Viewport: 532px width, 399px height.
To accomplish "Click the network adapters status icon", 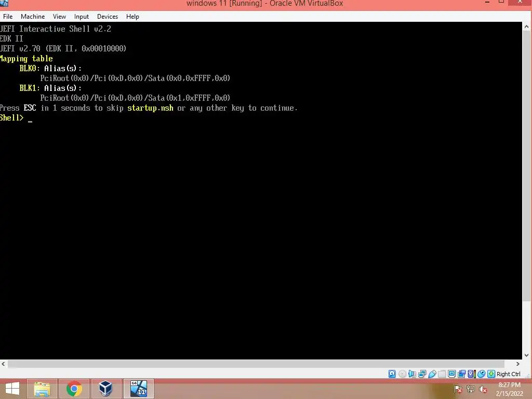I will (422, 374).
